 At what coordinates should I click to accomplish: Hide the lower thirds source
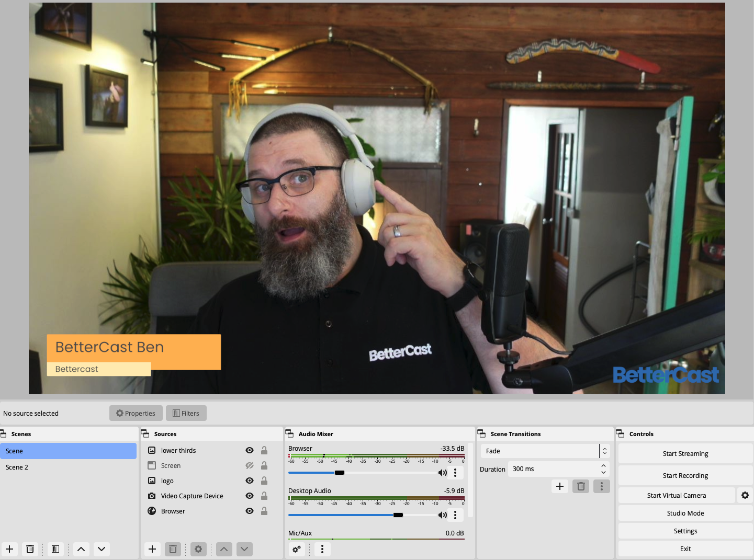(250, 450)
